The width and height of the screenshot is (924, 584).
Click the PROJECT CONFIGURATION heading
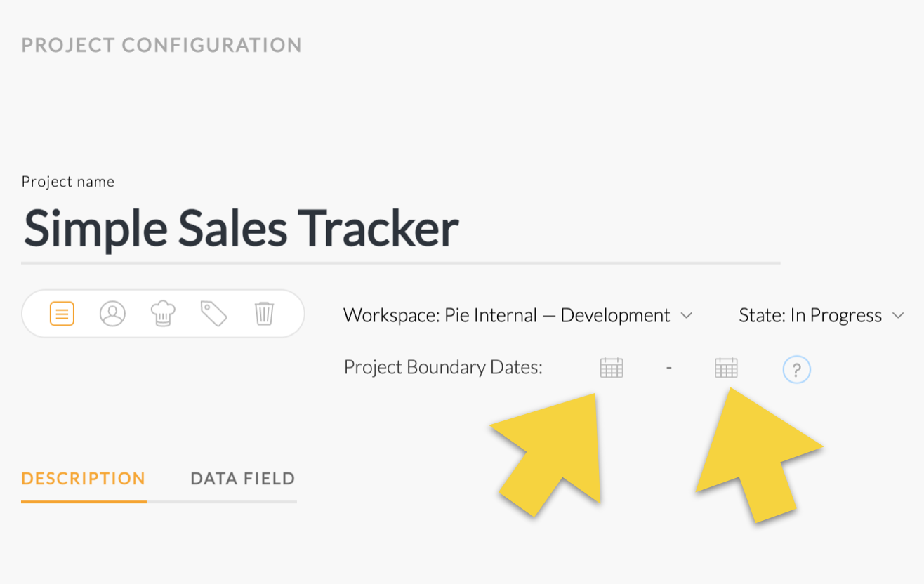161,44
